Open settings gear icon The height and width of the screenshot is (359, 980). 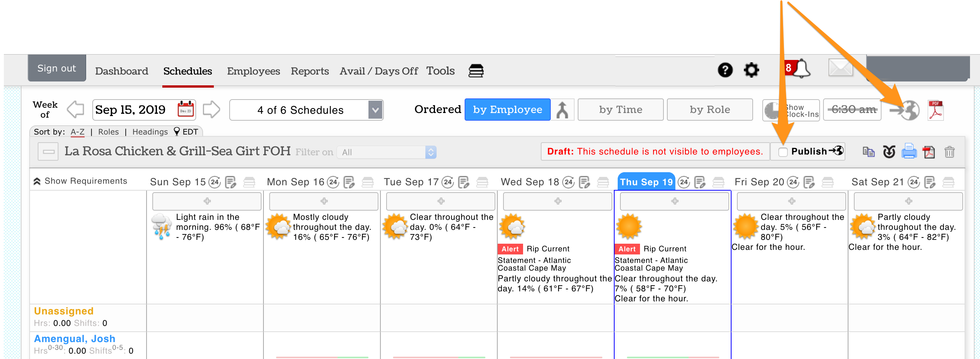click(751, 70)
